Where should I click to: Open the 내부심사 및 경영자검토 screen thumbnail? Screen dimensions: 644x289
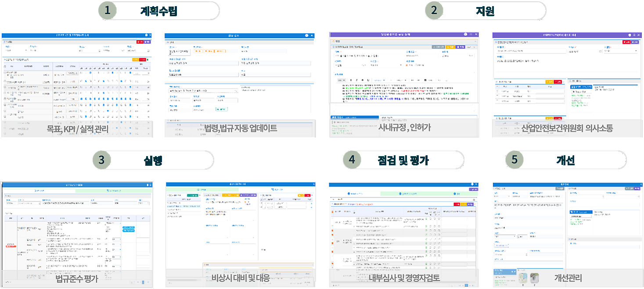(404, 235)
